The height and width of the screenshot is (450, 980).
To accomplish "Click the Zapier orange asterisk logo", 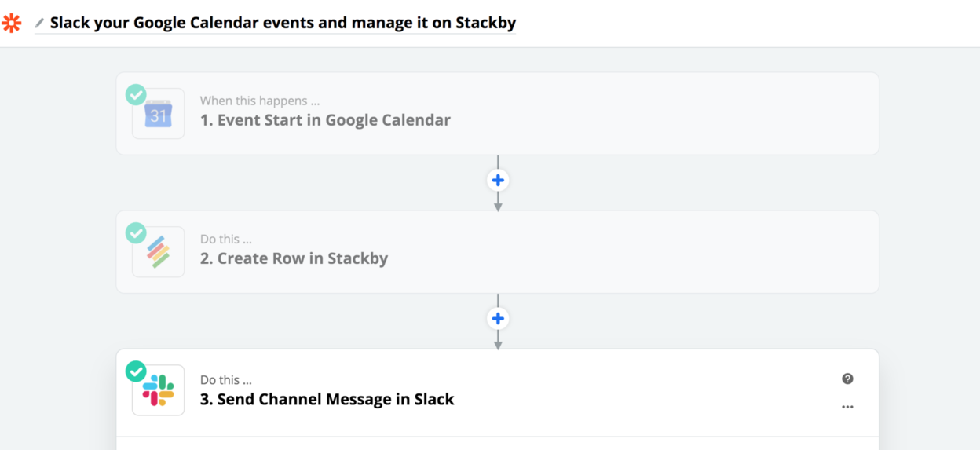I will pos(12,23).
